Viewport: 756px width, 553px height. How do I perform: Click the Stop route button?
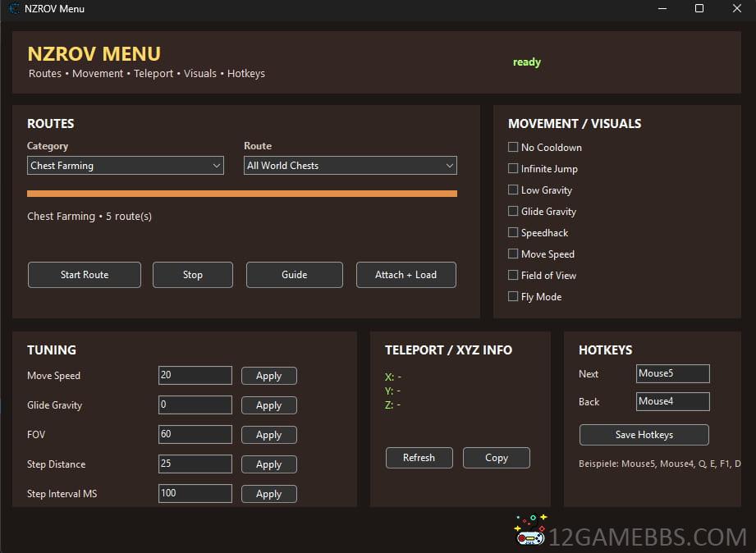[193, 275]
